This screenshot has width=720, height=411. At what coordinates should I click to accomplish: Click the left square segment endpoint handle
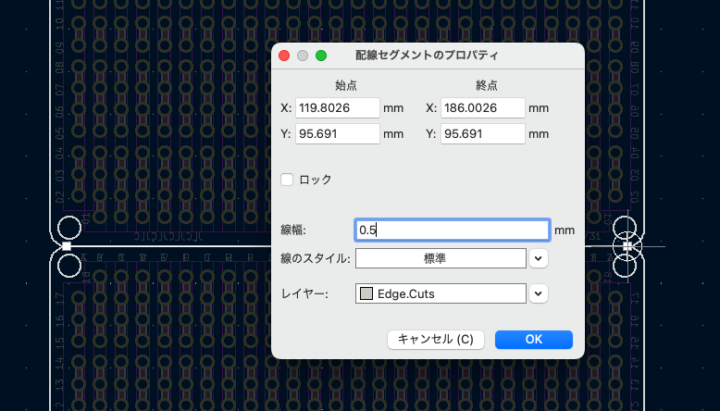[66, 245]
